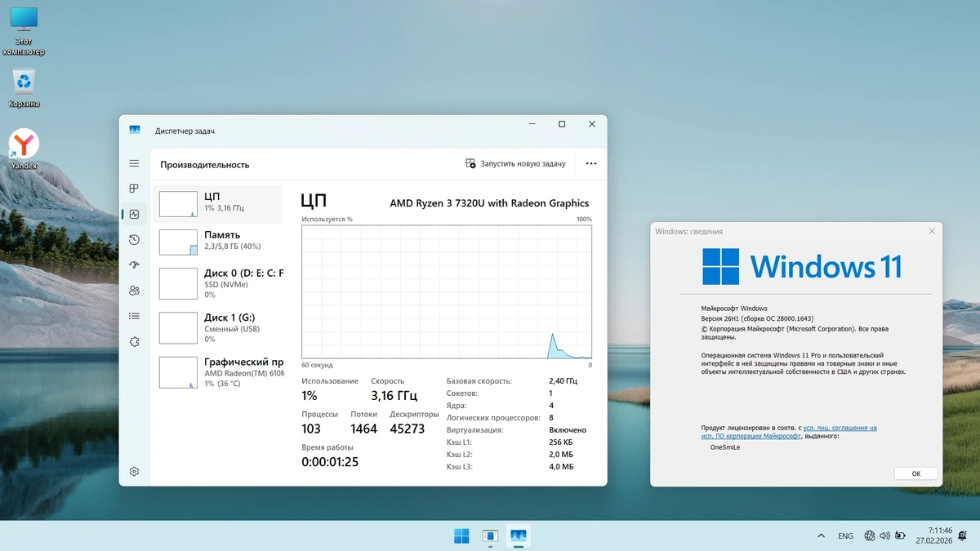980x551 pixels.
Task: Click the Windows 11 logo in winver dialog
Action: point(802,266)
